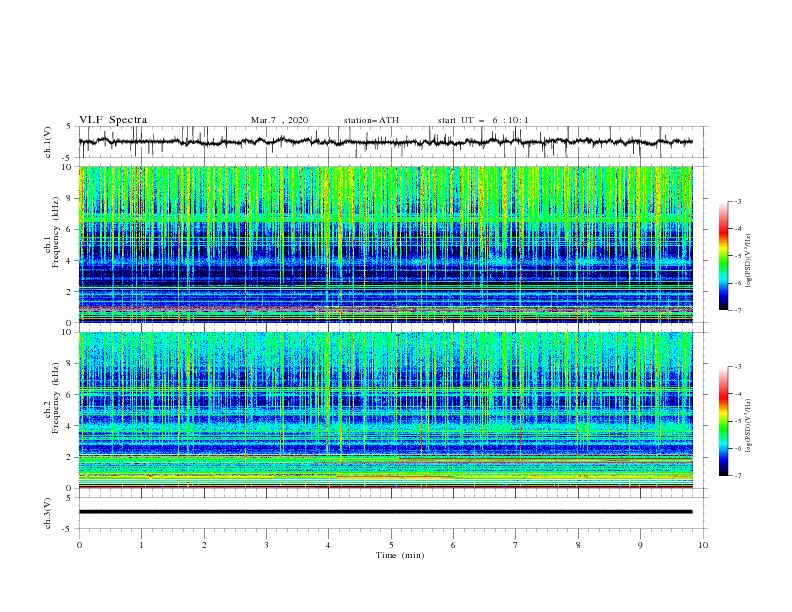
Task: Click the log(PSD) label beside lower colorbar
Action: click(749, 426)
